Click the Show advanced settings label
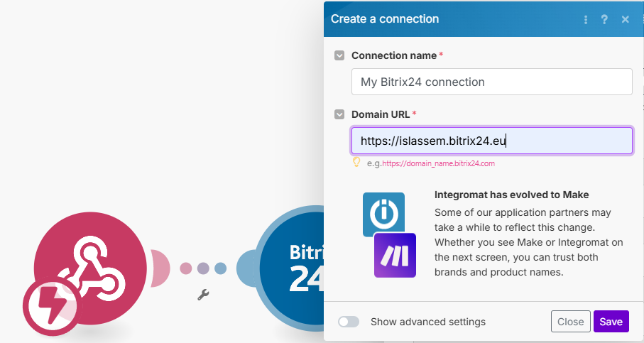The image size is (644, 343). click(x=428, y=322)
